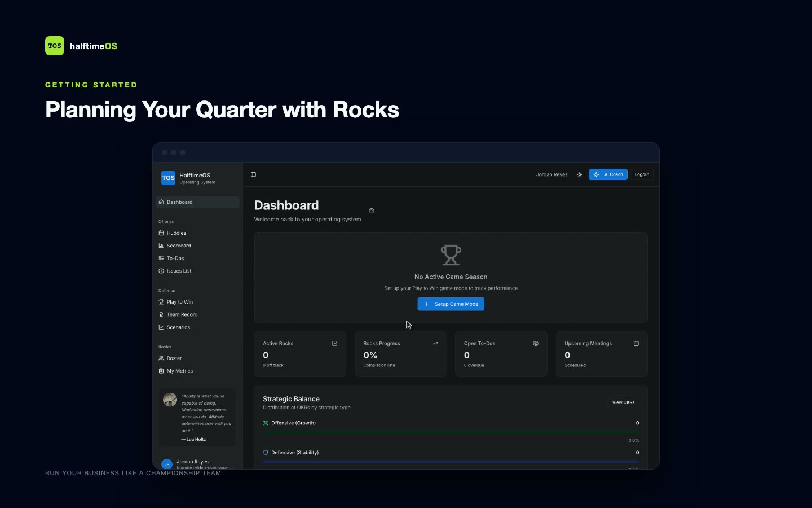Go to To-Dos in sidebar
Viewport: 812px width, 508px height.
click(197, 259)
